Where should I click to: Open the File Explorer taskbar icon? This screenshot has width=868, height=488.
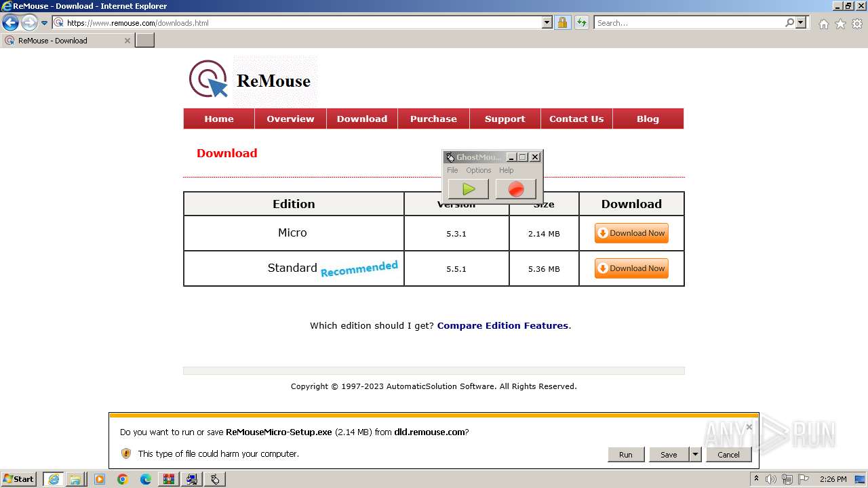point(75,479)
